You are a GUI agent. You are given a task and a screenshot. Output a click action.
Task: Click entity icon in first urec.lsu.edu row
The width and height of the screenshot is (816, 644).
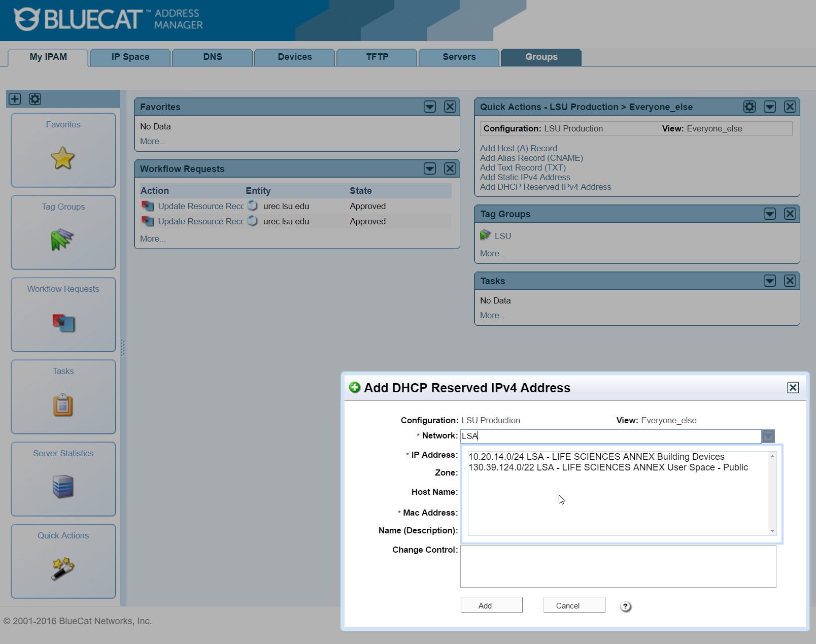click(252, 206)
